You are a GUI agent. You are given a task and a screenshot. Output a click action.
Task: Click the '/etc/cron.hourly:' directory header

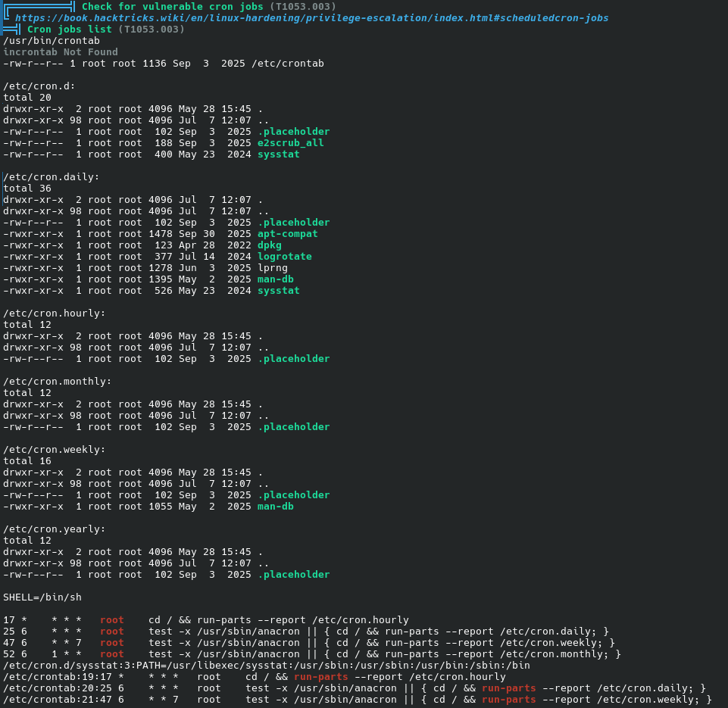[55, 313]
